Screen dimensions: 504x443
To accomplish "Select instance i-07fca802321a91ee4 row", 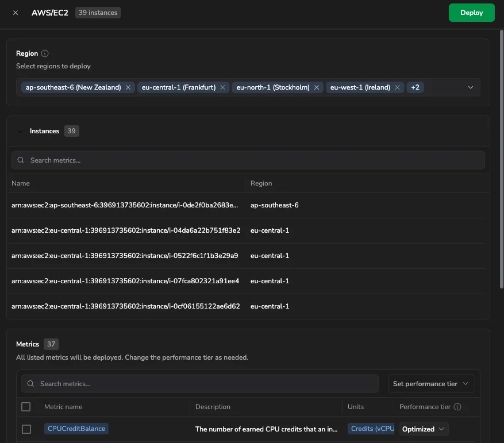I will [248, 281].
